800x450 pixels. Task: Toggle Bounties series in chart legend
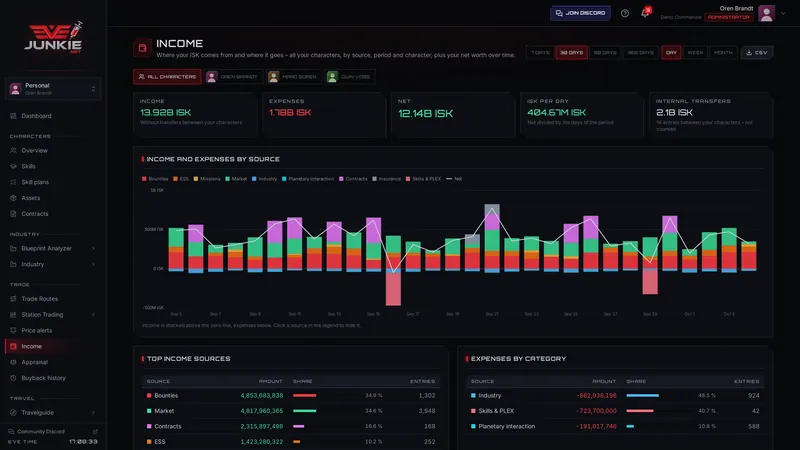pos(155,179)
